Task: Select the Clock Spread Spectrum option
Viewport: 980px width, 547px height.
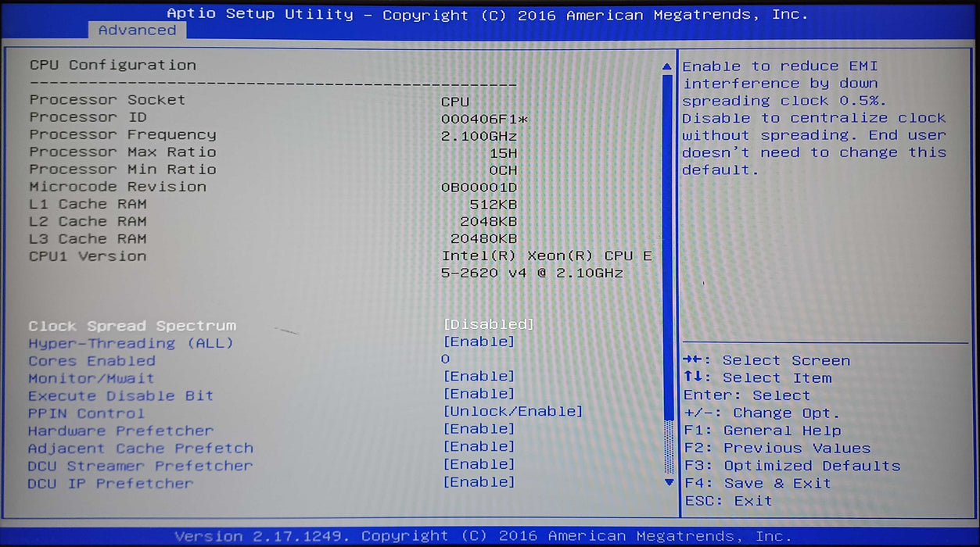Action: pos(132,326)
